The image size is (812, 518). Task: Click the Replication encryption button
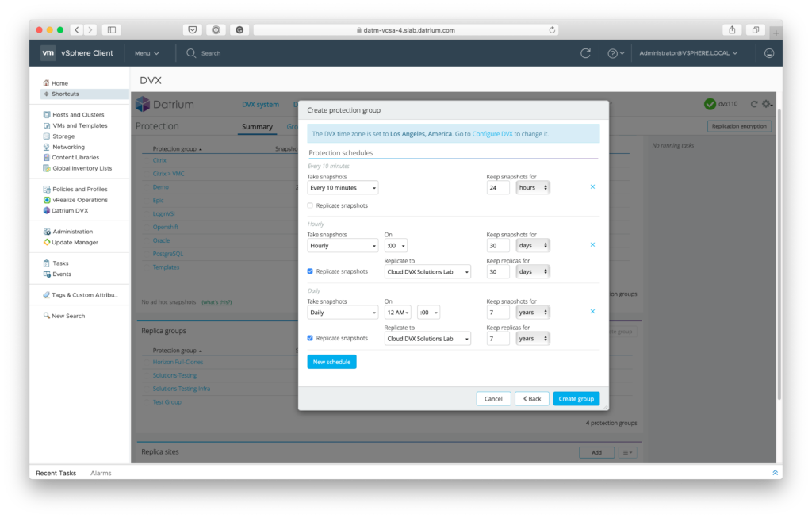[x=739, y=126]
